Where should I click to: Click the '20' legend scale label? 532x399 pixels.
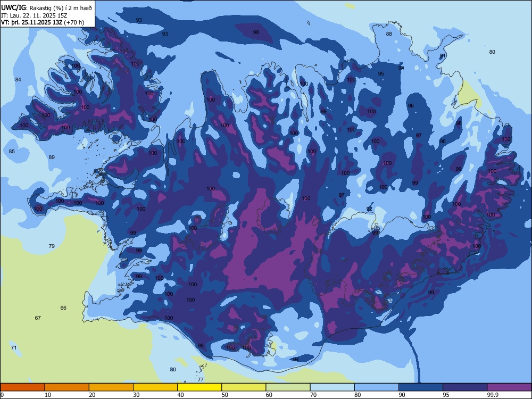tap(92, 395)
